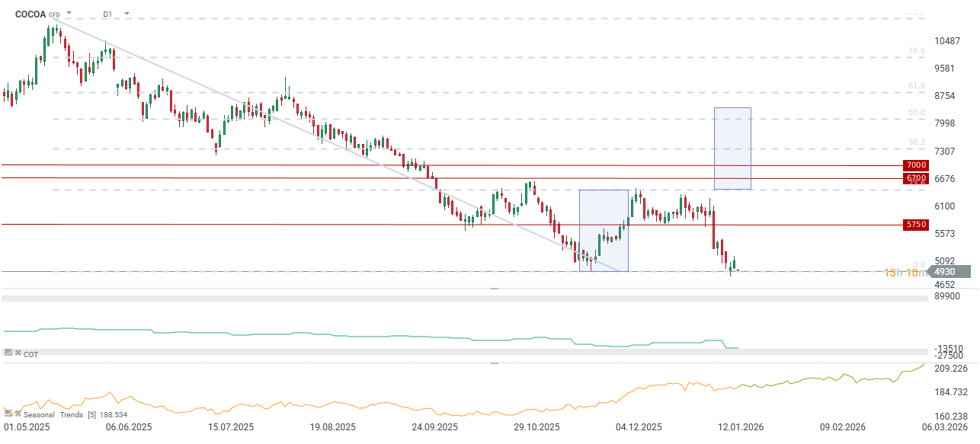Click the 50.0 Fibonacci level label
Viewport: 980px width, 444px height.
tap(917, 113)
